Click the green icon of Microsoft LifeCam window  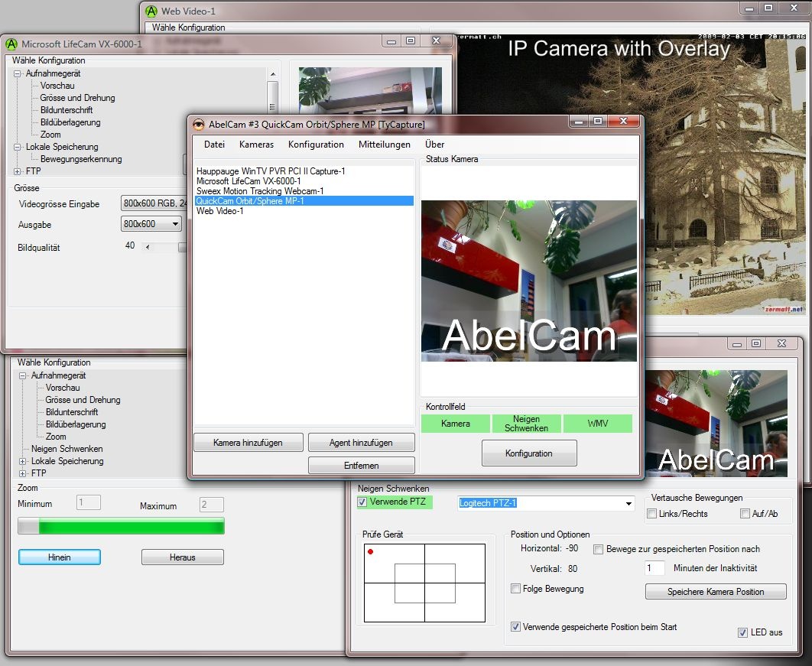pos(11,44)
